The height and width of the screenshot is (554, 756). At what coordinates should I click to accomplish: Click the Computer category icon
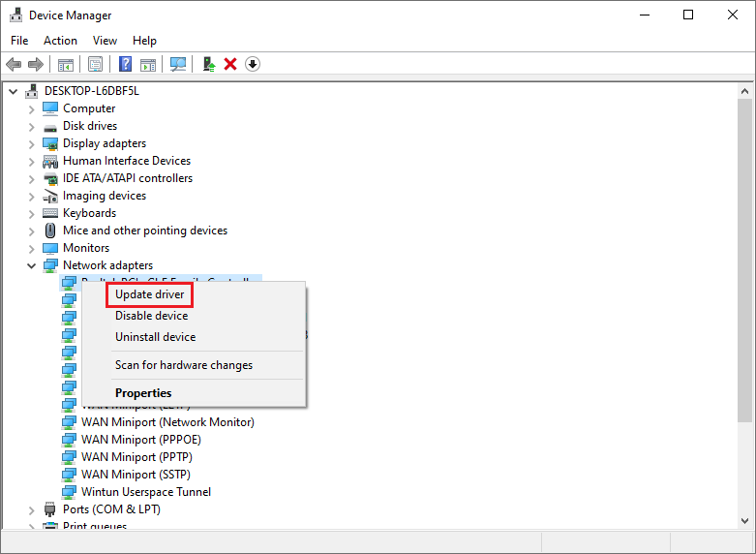[50, 108]
